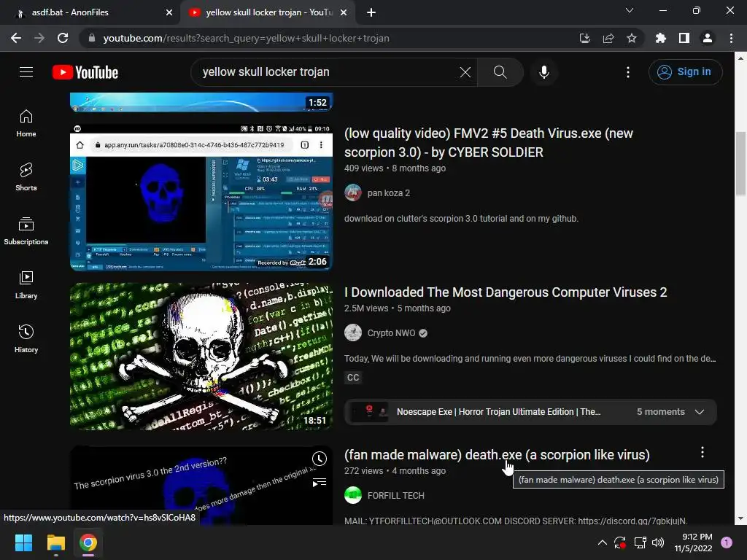The image size is (747, 560).
Task: Click the address bar URL
Action: click(246, 38)
